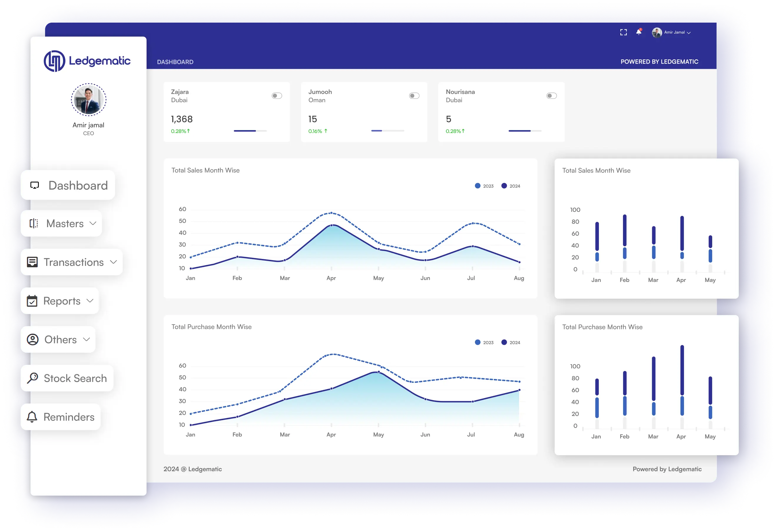Open notifications from the bell icon
777x532 pixels.
tap(639, 32)
